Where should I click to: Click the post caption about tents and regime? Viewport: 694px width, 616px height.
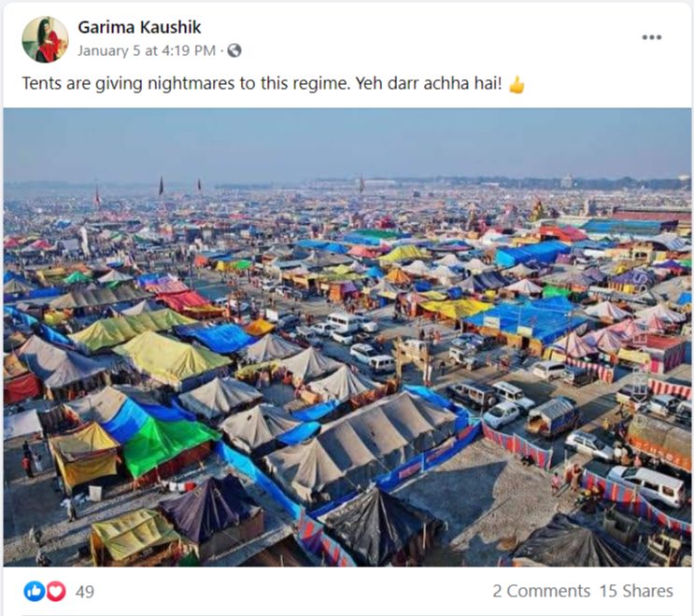[262, 84]
